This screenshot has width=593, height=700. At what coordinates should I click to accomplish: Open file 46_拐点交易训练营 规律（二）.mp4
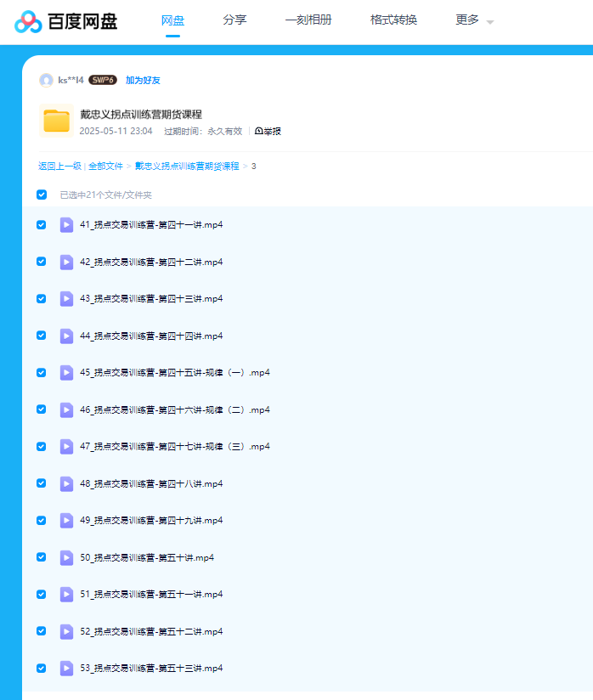pyautogui.click(x=175, y=409)
